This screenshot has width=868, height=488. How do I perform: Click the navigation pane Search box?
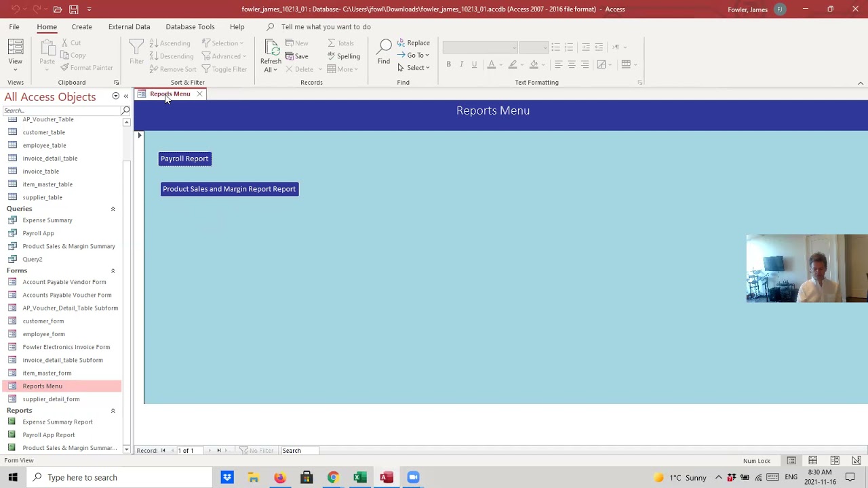[x=62, y=110]
